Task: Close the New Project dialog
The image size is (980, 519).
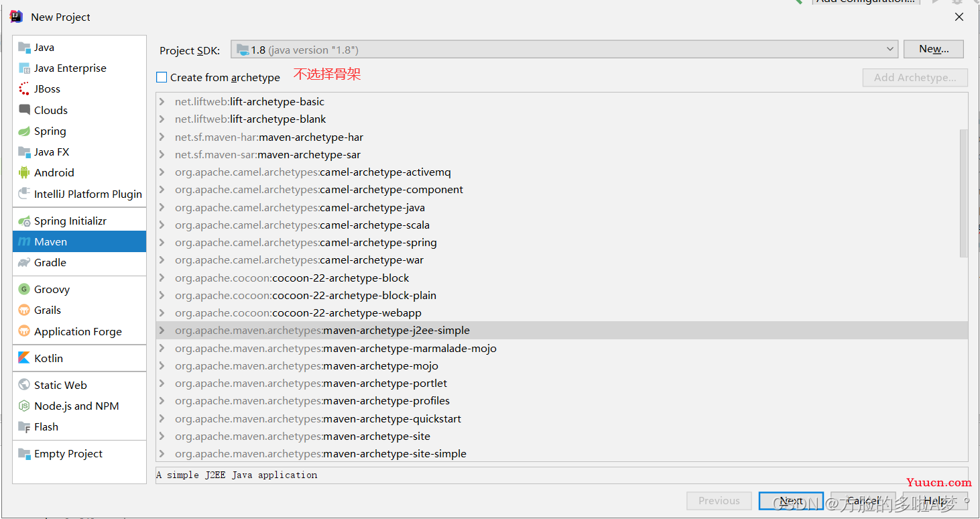Action: pos(959,17)
